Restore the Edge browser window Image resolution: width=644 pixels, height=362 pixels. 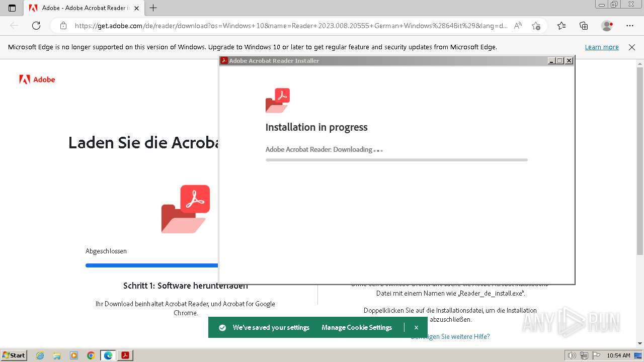(x=614, y=4)
